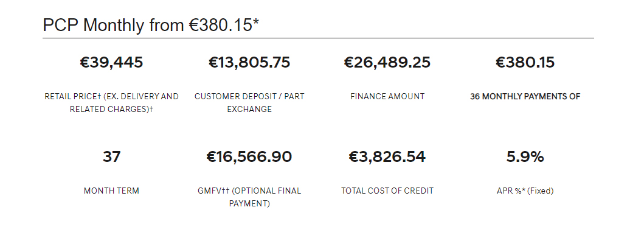Click the dagger symbol after Retail Price
This screenshot has height=235, width=644.
[99, 96]
